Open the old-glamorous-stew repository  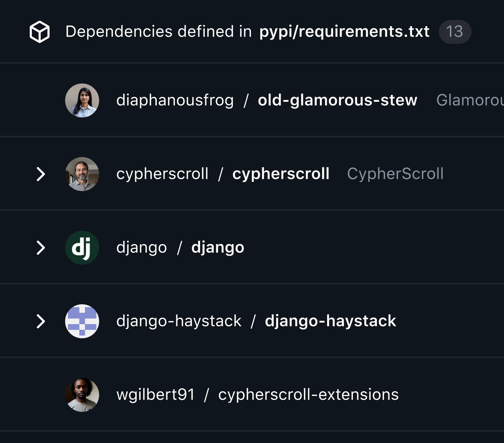(337, 100)
